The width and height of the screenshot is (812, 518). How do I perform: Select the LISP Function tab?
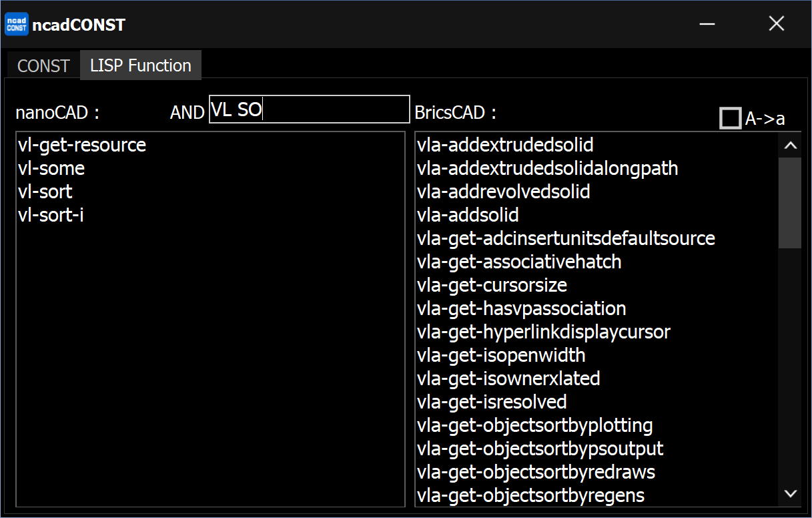[141, 65]
